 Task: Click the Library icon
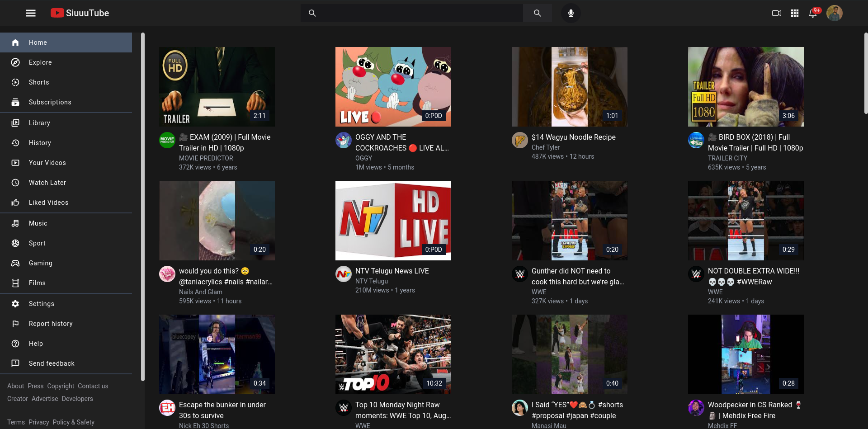(15, 123)
